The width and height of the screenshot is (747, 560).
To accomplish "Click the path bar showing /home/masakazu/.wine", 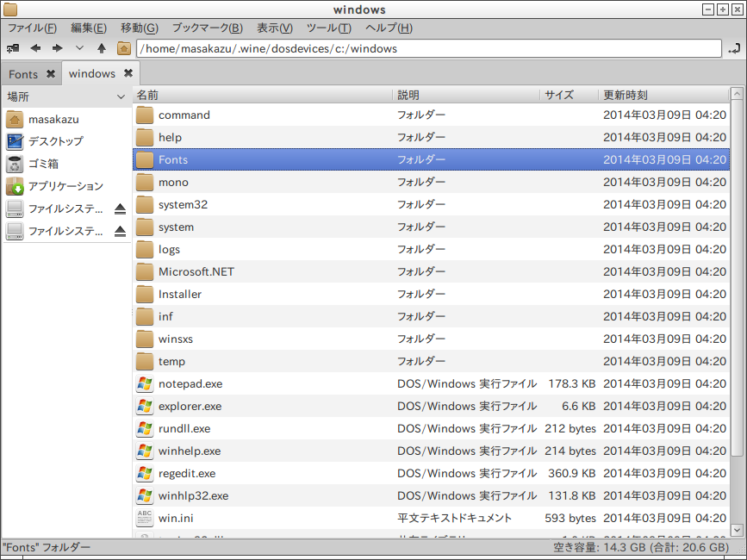I will tap(429, 48).
